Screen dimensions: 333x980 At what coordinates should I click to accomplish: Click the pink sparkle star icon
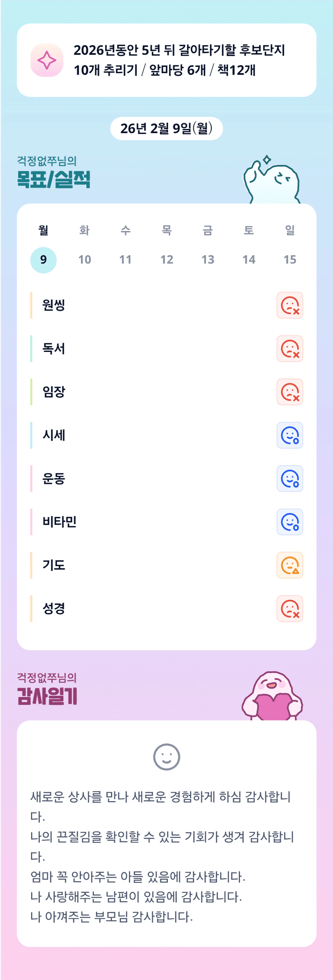tap(47, 60)
